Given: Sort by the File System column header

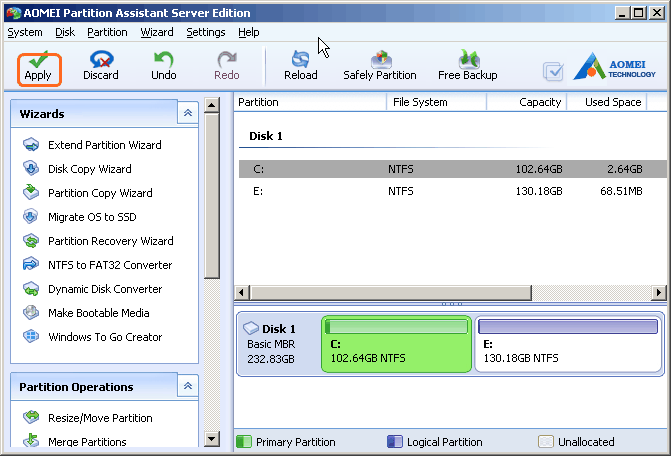Looking at the screenshot, I should tap(436, 102).
